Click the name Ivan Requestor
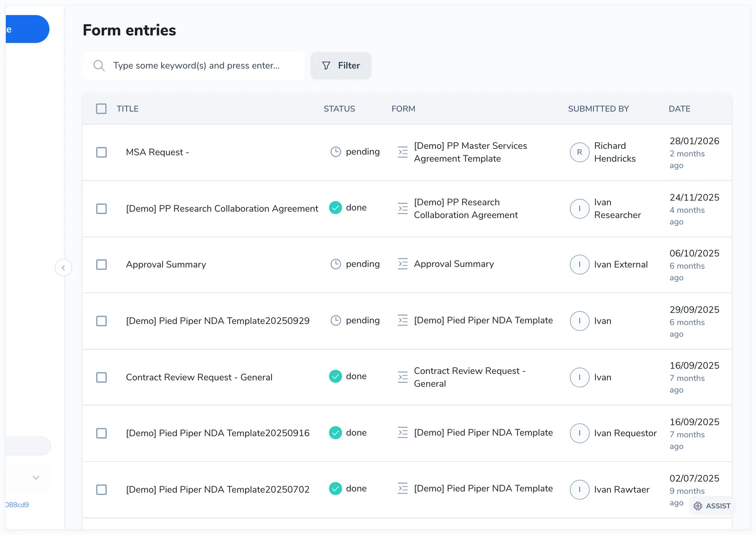The height and width of the screenshot is (535, 756). [625, 433]
